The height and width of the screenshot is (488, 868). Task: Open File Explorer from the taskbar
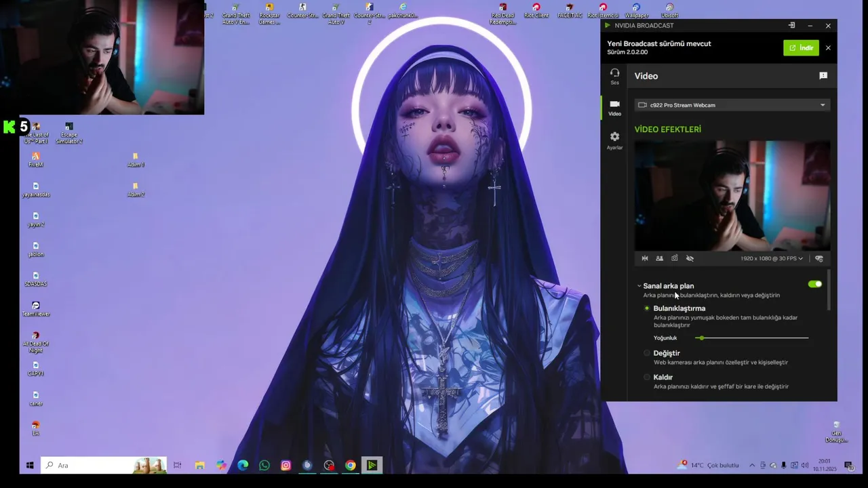pyautogui.click(x=199, y=466)
